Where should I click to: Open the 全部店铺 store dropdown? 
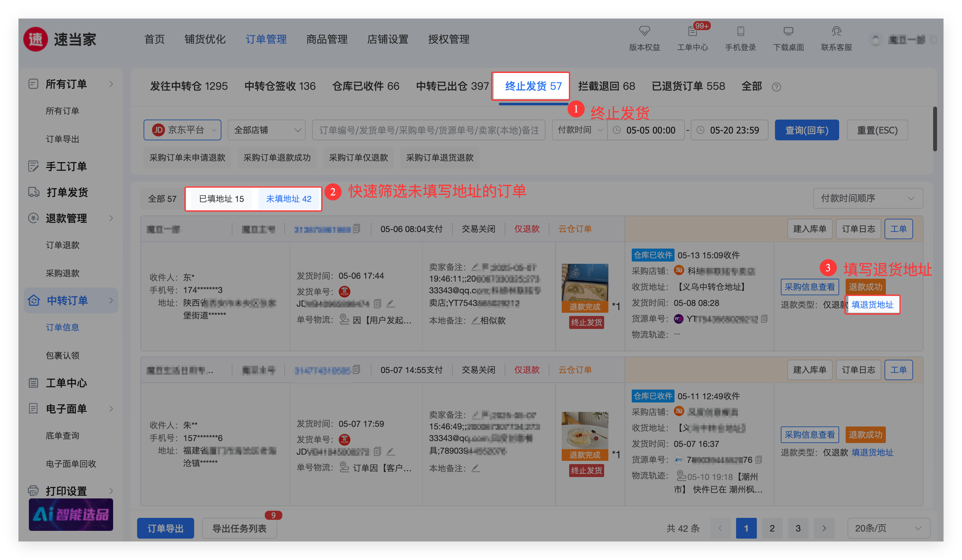(266, 130)
